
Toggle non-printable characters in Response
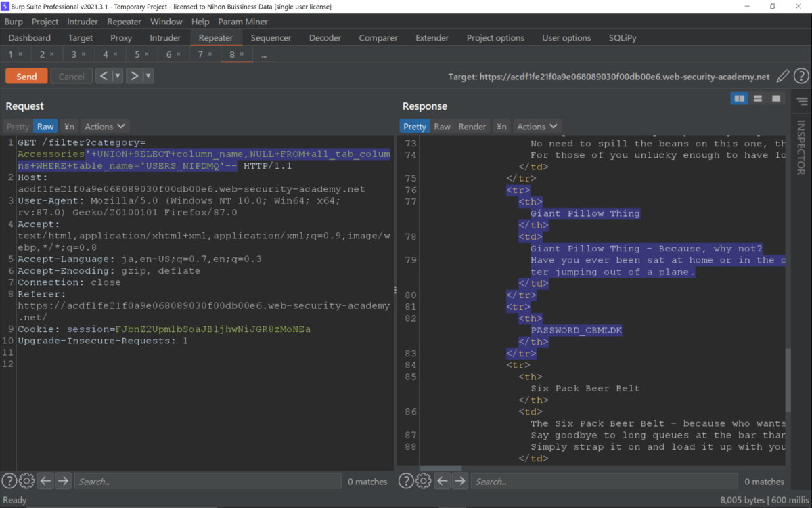pos(501,127)
